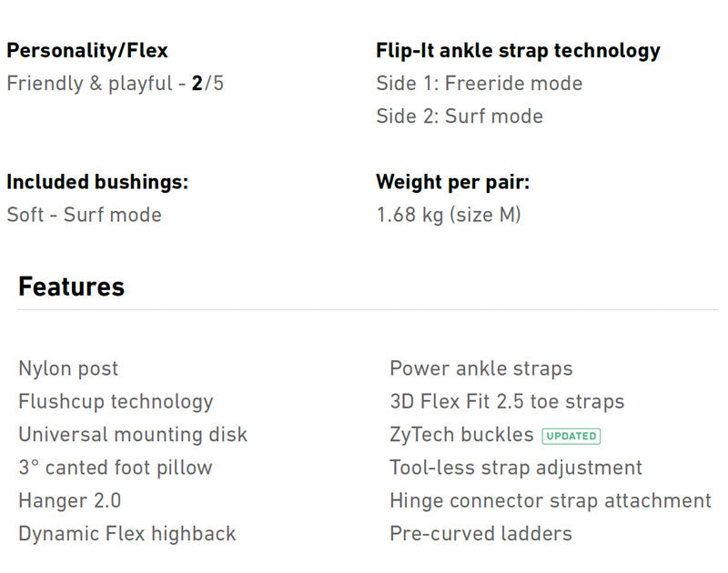This screenshot has height=573, width=728.
Task: Click Flushcup technology feature text
Action: click(x=116, y=401)
